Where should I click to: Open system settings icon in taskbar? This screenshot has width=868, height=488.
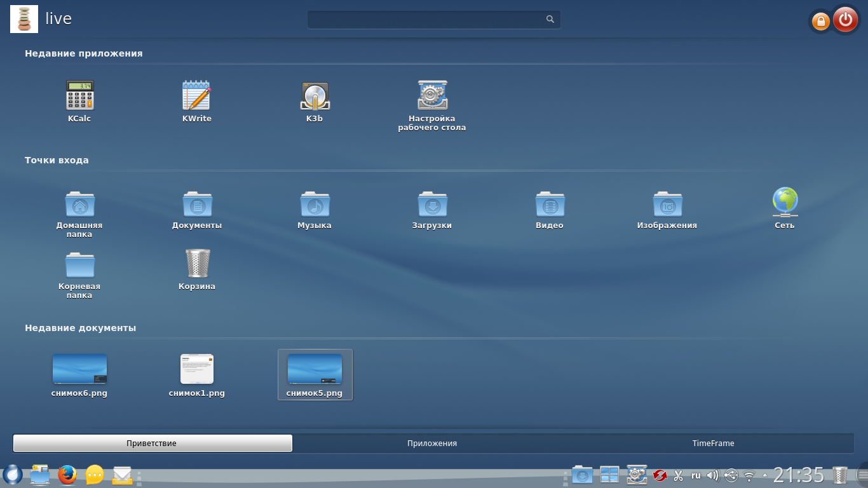tap(637, 475)
